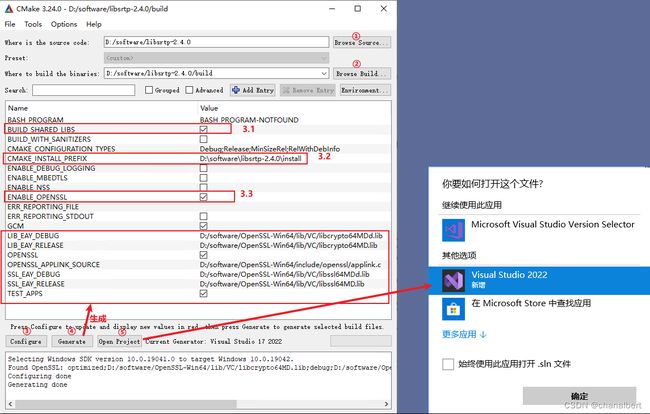
Task: Toggle the Grouped checkbox
Action: pos(149,90)
